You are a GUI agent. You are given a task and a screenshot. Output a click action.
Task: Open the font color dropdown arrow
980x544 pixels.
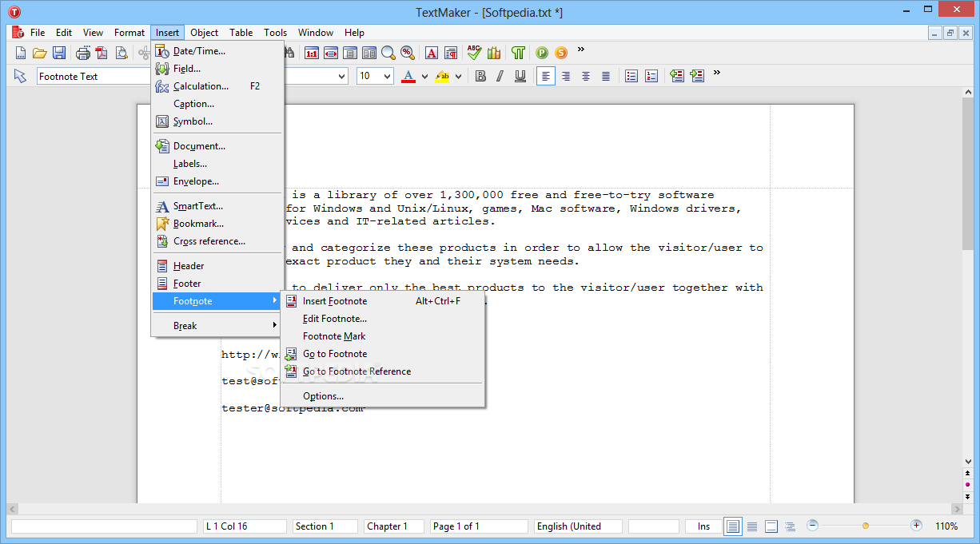click(425, 77)
